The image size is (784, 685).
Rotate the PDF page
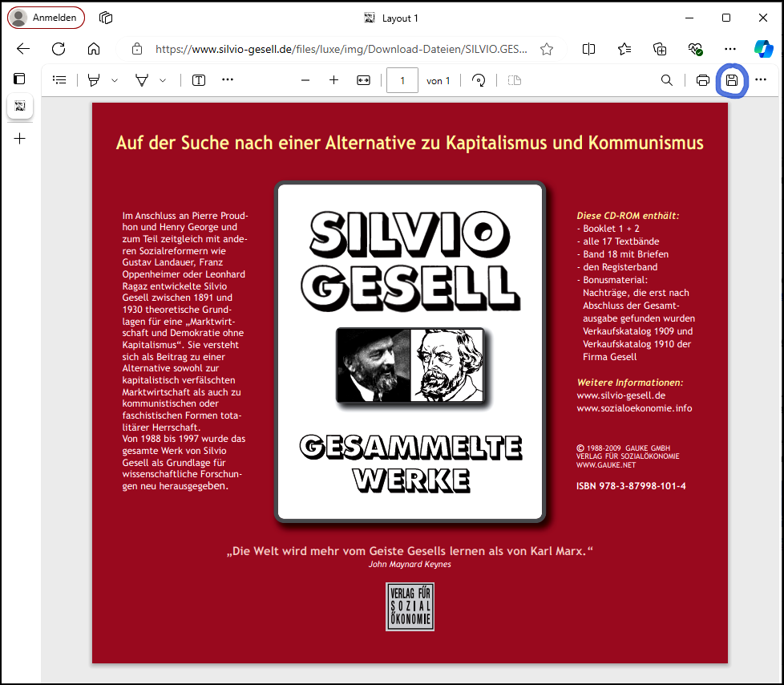(x=479, y=80)
